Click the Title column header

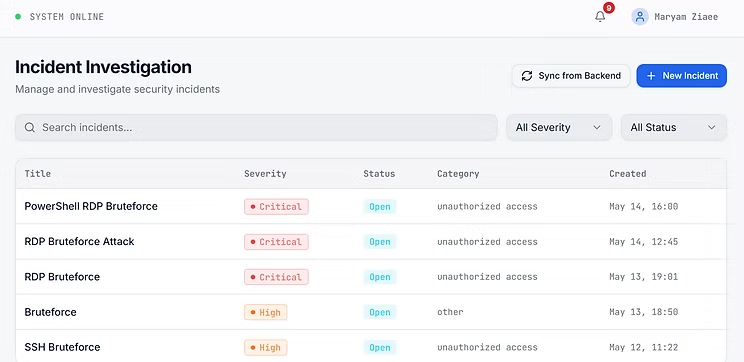click(37, 174)
